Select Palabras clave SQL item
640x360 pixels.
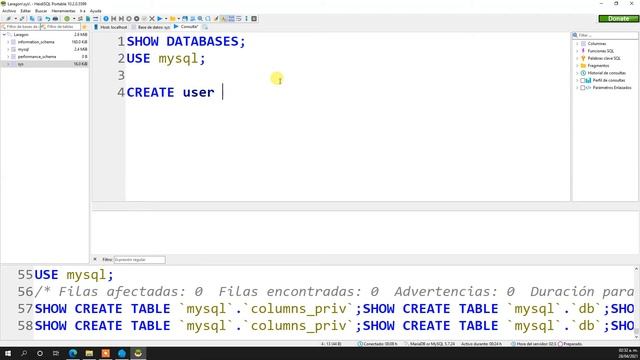tap(604, 58)
